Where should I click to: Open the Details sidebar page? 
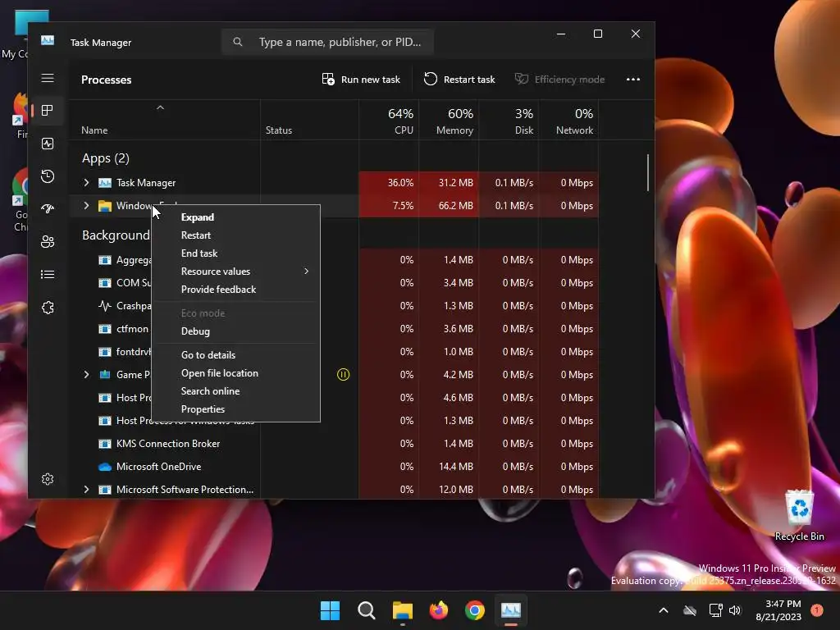[47, 274]
